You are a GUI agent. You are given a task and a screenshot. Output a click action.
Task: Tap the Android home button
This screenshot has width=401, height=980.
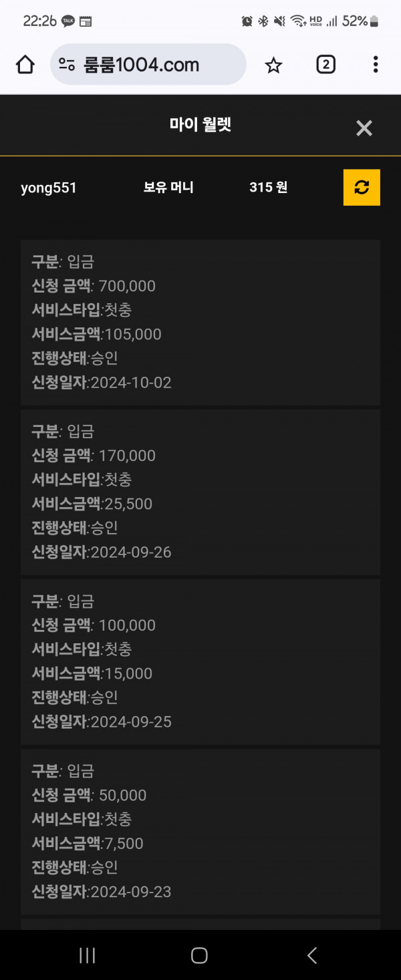pos(199,956)
